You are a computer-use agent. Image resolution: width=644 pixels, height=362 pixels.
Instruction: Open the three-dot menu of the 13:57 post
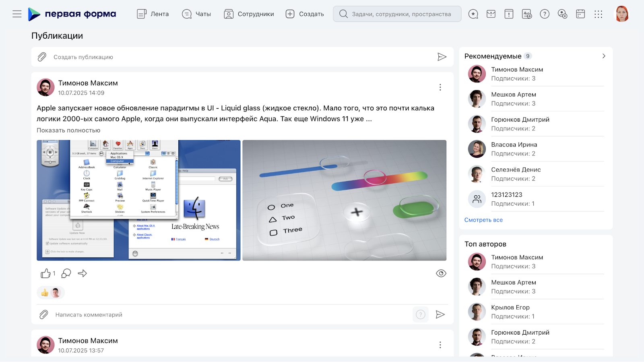440,345
